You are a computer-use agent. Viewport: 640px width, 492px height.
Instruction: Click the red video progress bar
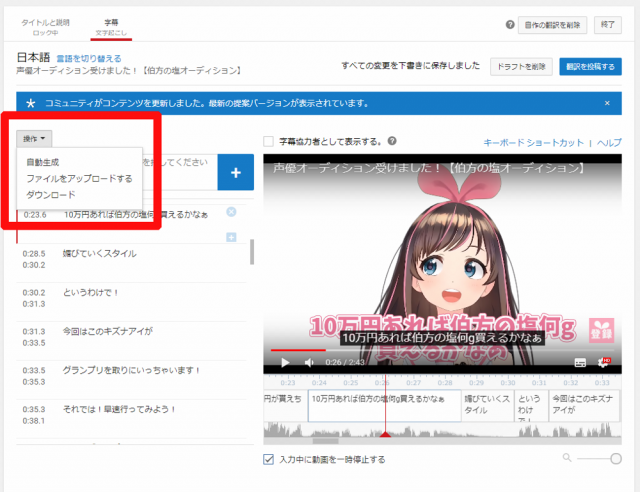(298, 350)
